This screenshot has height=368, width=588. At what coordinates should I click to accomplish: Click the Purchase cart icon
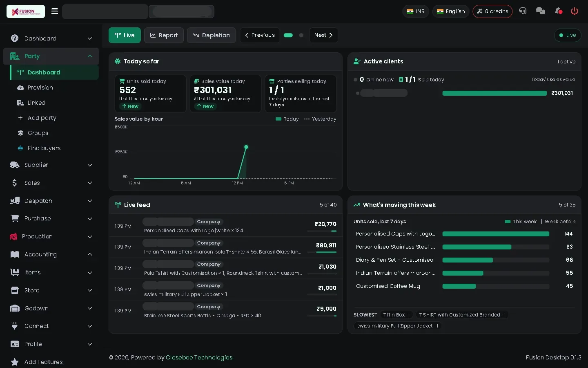pyautogui.click(x=15, y=218)
